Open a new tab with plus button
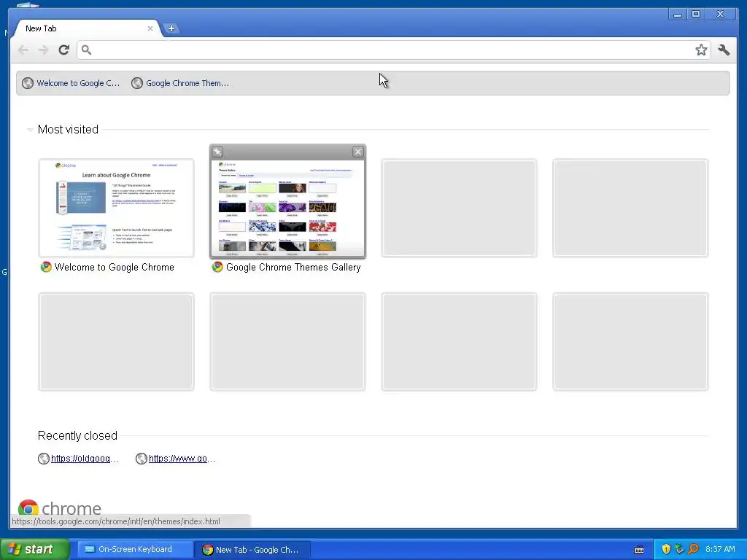 click(x=171, y=28)
